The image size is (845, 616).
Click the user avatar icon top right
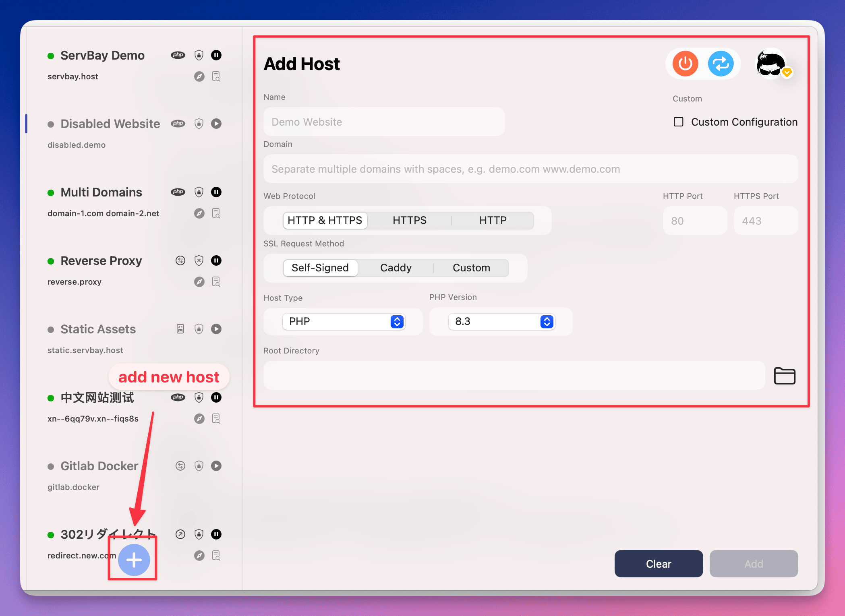772,63
